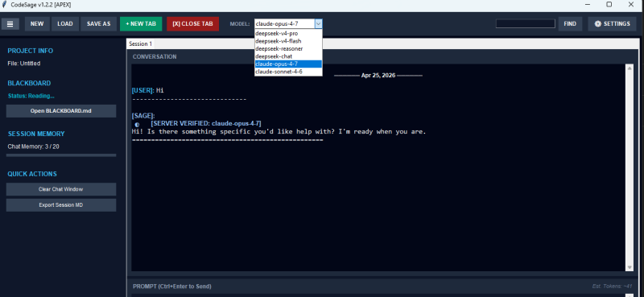Click SAVE AS in the toolbar

(98, 24)
